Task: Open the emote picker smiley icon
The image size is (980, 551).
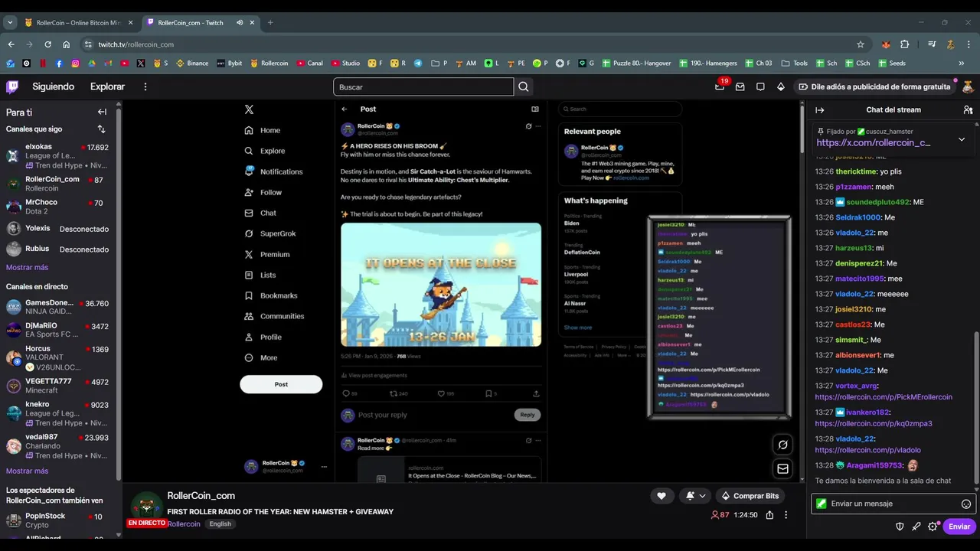Action: tap(966, 504)
